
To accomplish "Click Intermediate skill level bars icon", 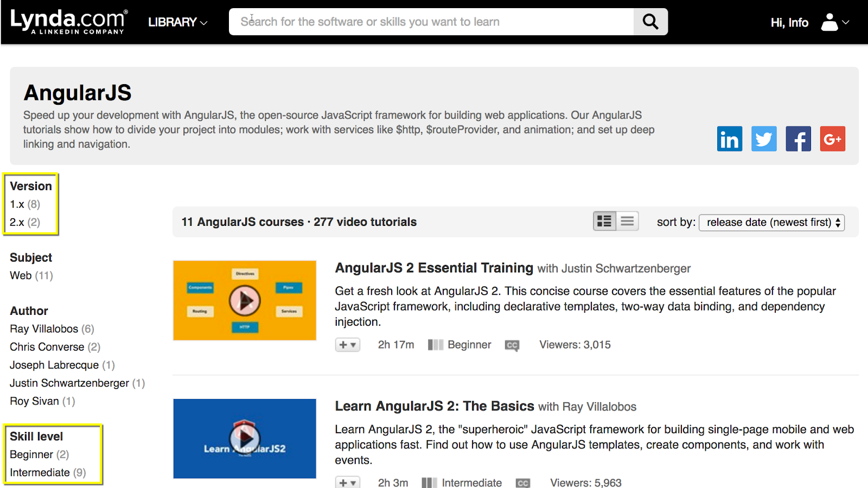I will coord(430,483).
